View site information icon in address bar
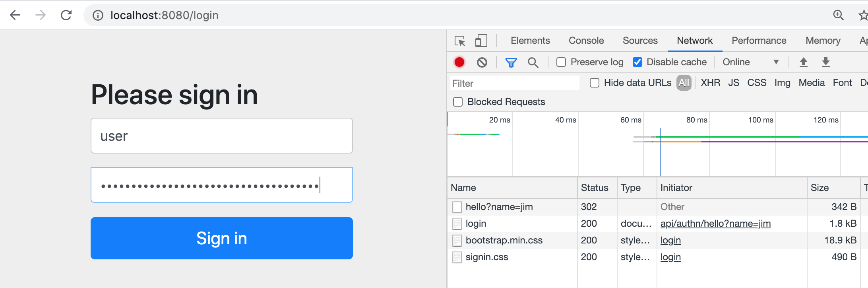The width and height of the screenshot is (868, 288). click(98, 15)
